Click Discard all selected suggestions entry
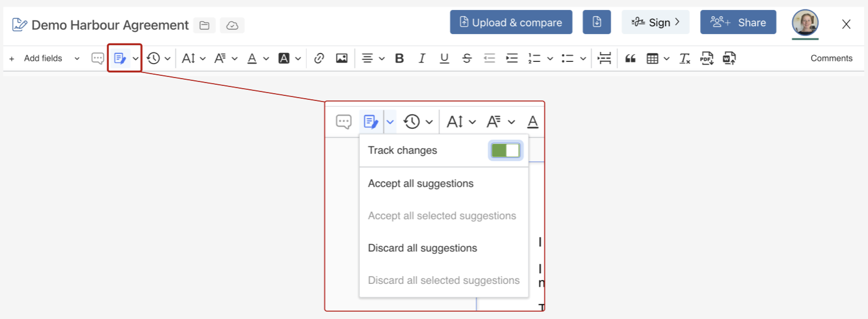The image size is (868, 319). [x=444, y=281]
